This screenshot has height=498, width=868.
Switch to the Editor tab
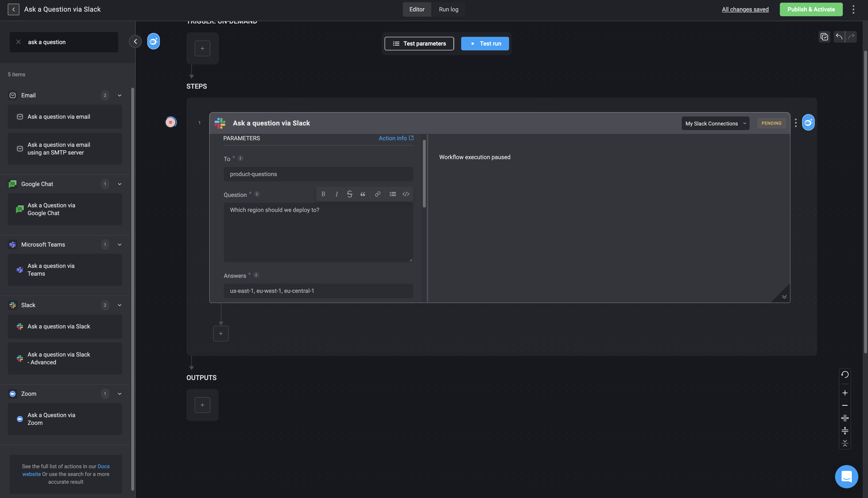pos(417,9)
